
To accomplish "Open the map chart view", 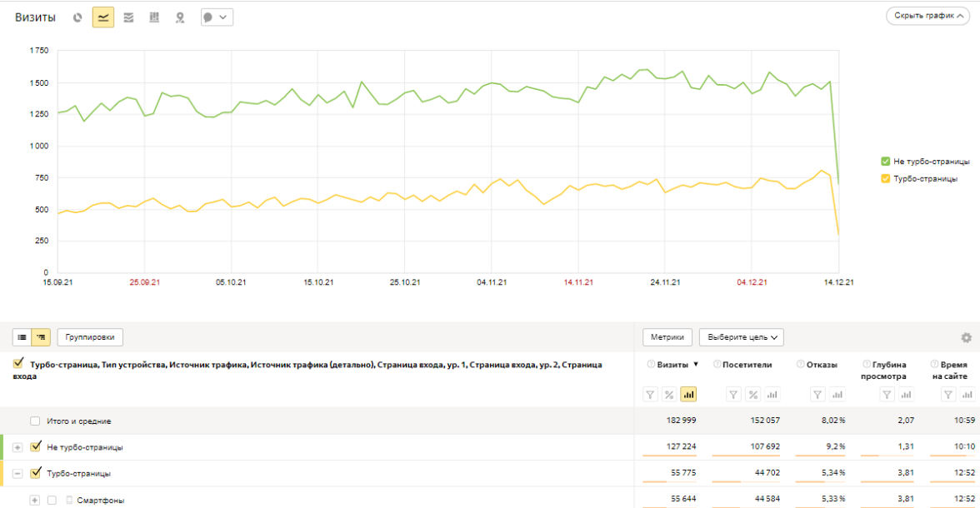I will [x=179, y=17].
